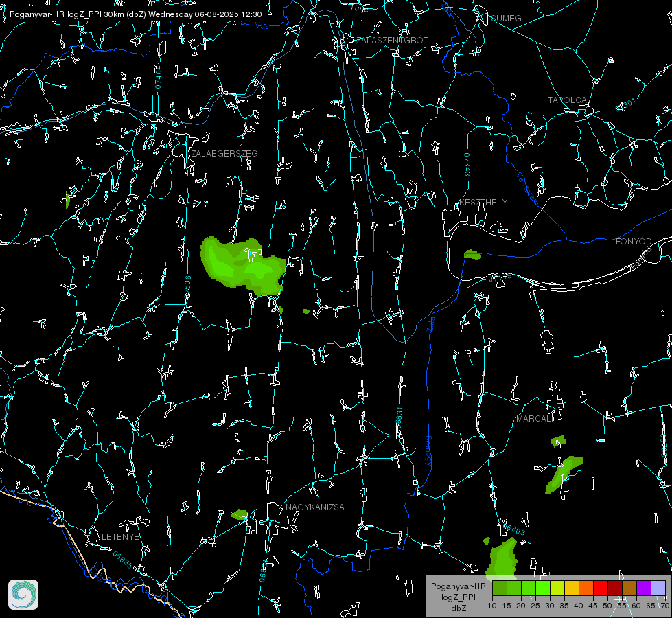Screen dimensions: 672x618
Task: Pick the brown 55-60 dBZ legend swatch
Action: point(629,588)
